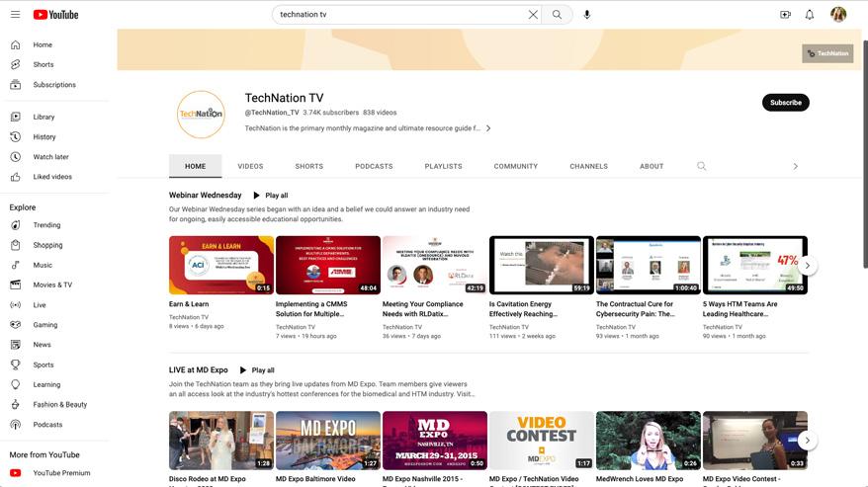Open notifications bell
The width and height of the screenshot is (868, 487).
(810, 15)
